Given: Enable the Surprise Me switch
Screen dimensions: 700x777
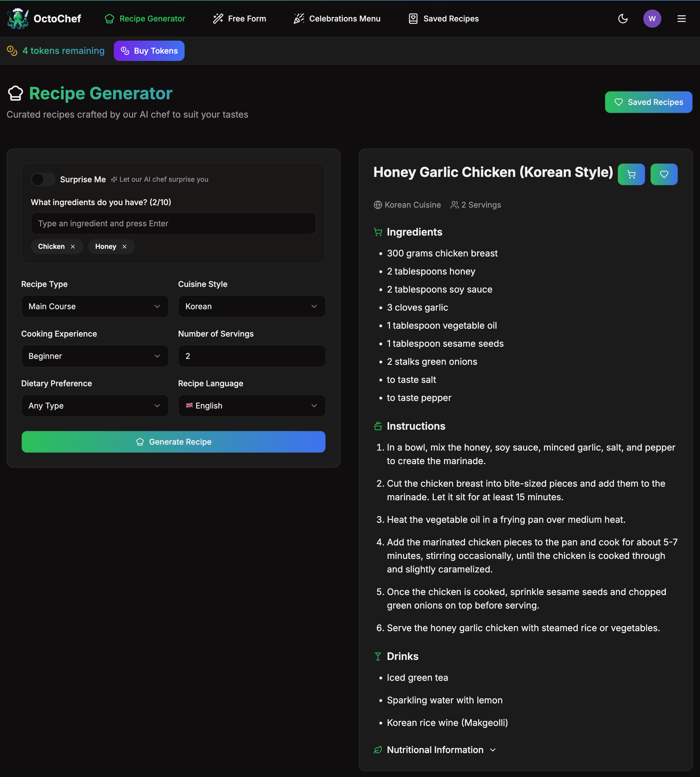Looking at the screenshot, I should [x=43, y=179].
